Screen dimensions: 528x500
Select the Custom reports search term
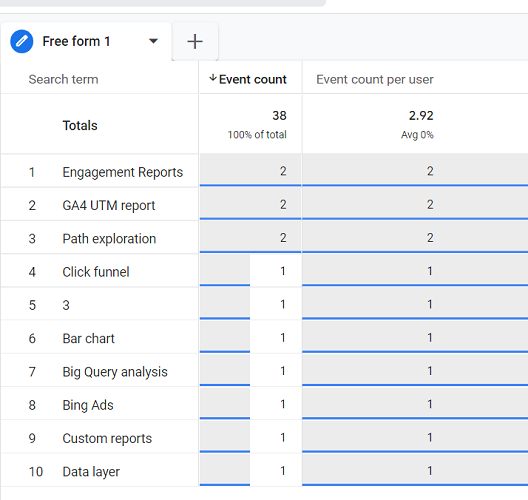tap(107, 438)
